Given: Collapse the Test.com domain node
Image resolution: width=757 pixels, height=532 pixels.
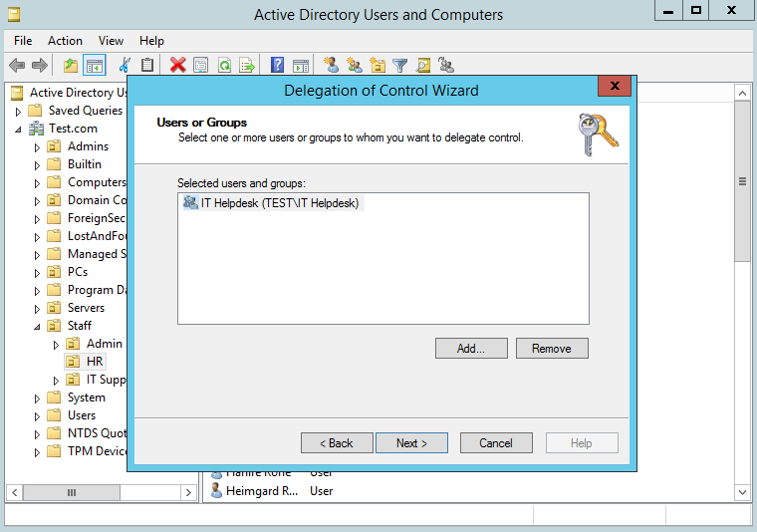Looking at the screenshot, I should click(18, 130).
